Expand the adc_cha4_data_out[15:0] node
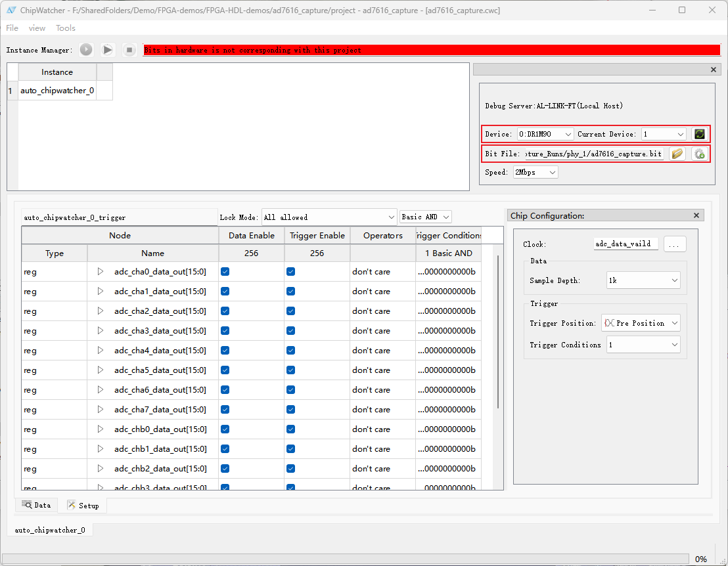 pos(101,350)
